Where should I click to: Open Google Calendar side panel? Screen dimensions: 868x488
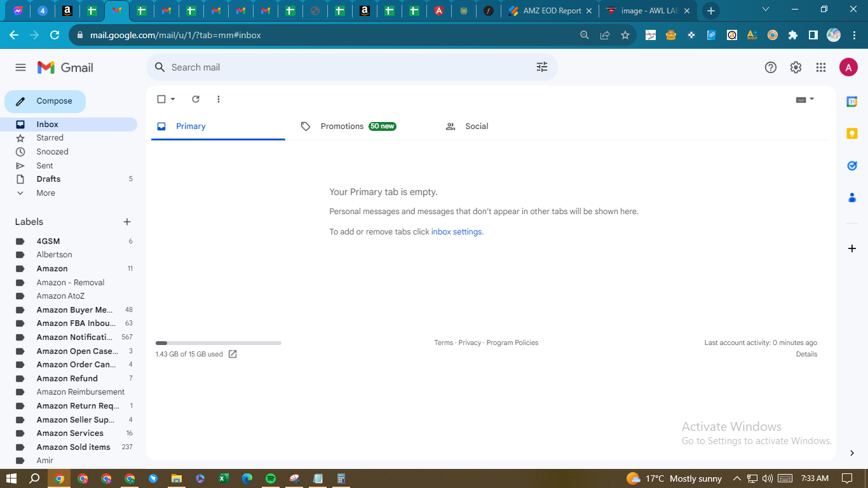[x=852, y=102]
